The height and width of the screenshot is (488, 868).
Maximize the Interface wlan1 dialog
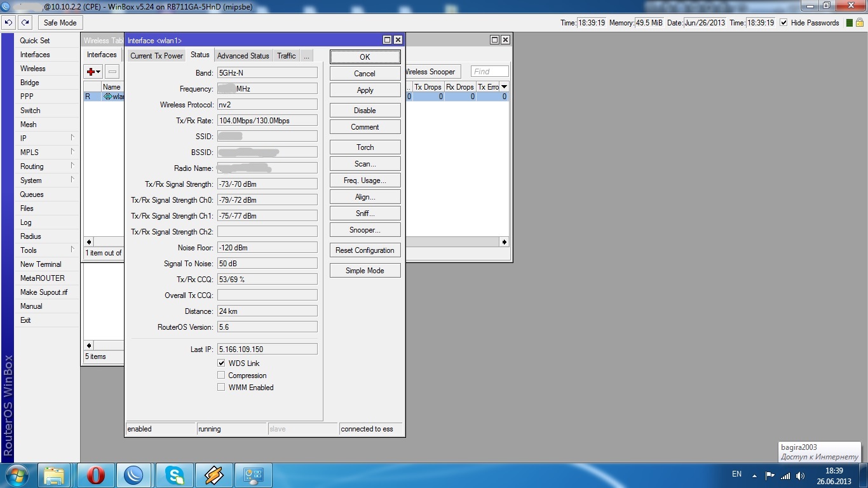tap(387, 40)
